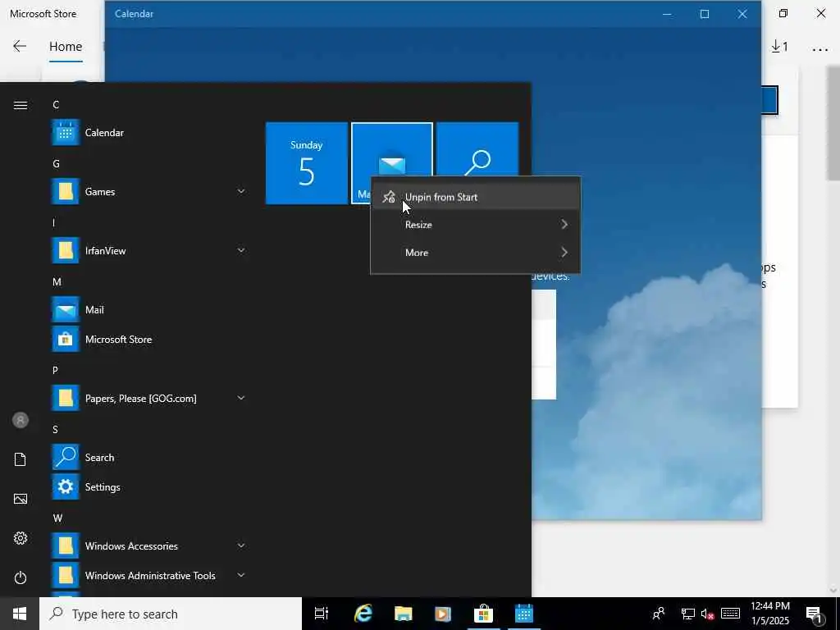Click the network status tray icon
This screenshot has height=630, width=840.
688,614
